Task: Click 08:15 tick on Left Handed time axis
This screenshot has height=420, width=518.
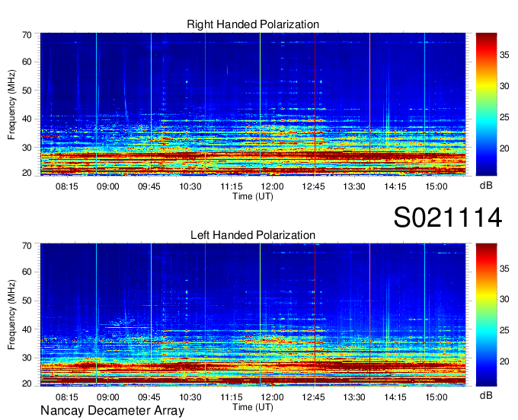Action: coord(67,396)
